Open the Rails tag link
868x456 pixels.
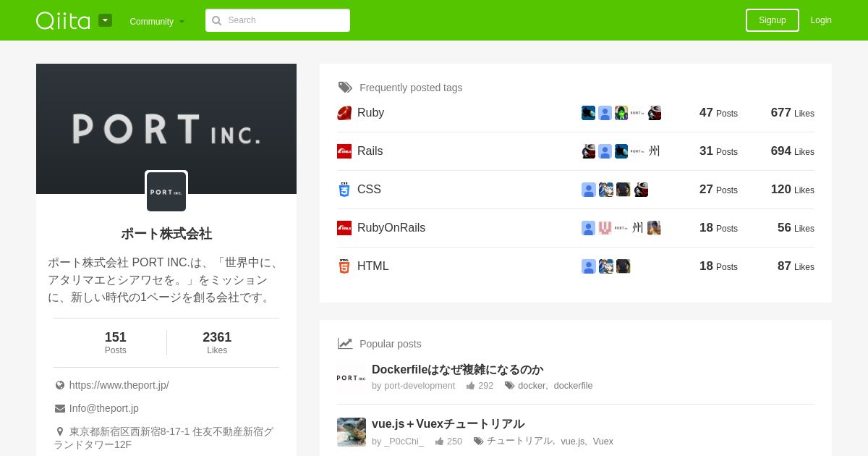[370, 151]
